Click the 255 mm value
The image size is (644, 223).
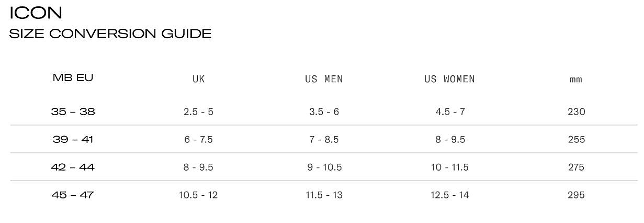pyautogui.click(x=576, y=140)
